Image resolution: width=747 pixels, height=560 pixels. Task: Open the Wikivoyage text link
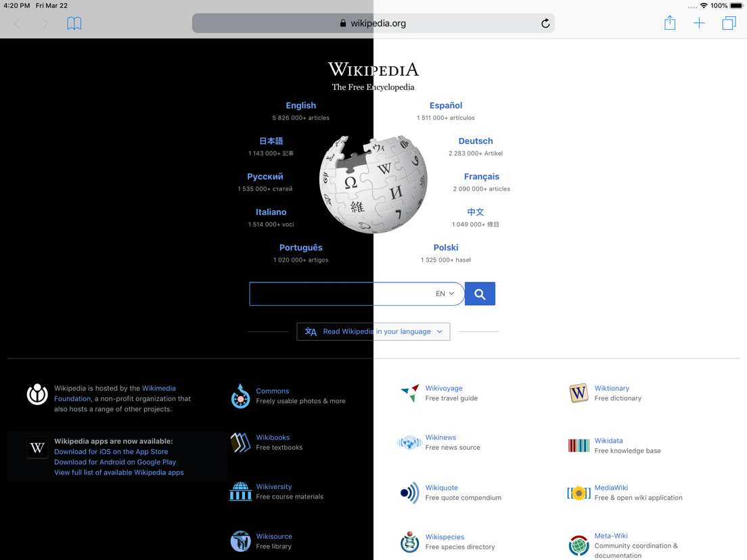(x=444, y=389)
